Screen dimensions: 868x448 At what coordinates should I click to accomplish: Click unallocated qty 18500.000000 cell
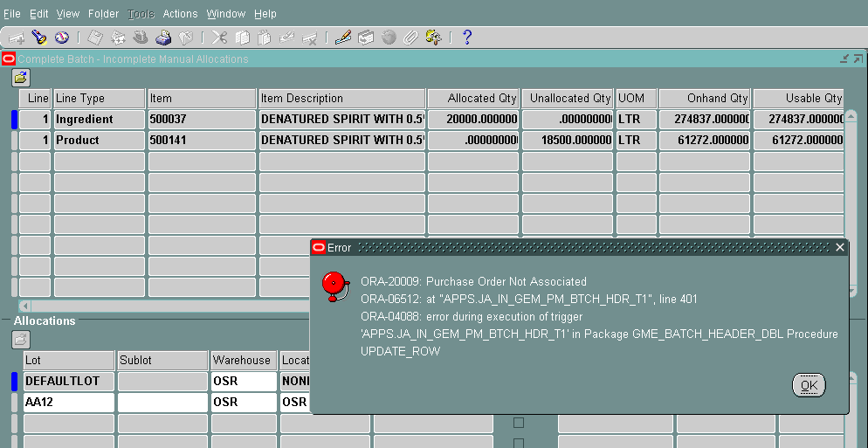568,141
